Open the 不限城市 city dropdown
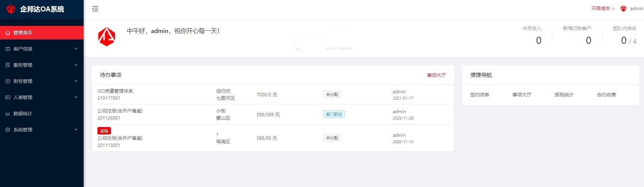This screenshot has height=187, width=644. click(603, 9)
